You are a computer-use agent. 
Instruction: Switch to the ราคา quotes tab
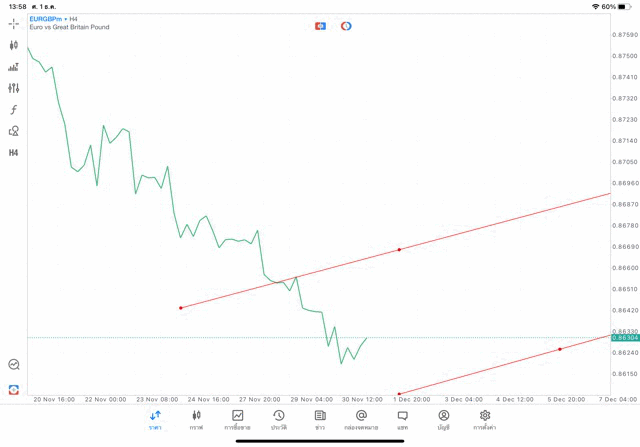pos(155,420)
